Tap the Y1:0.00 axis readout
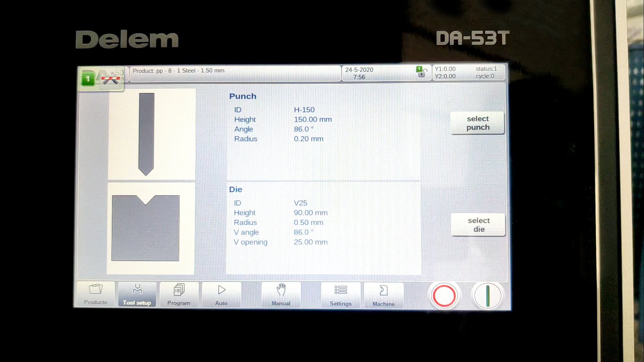The image size is (644, 362). 445,69
